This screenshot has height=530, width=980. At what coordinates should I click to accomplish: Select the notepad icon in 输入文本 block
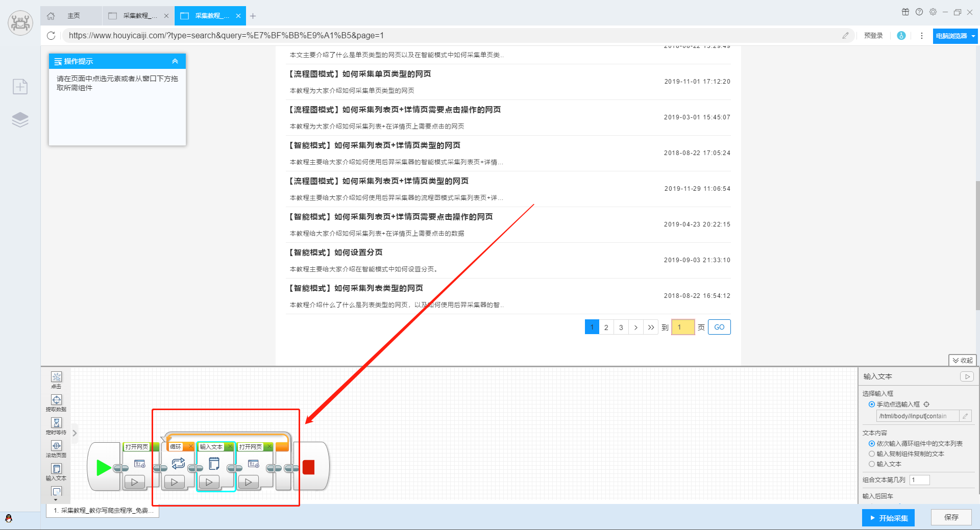pyautogui.click(x=214, y=463)
